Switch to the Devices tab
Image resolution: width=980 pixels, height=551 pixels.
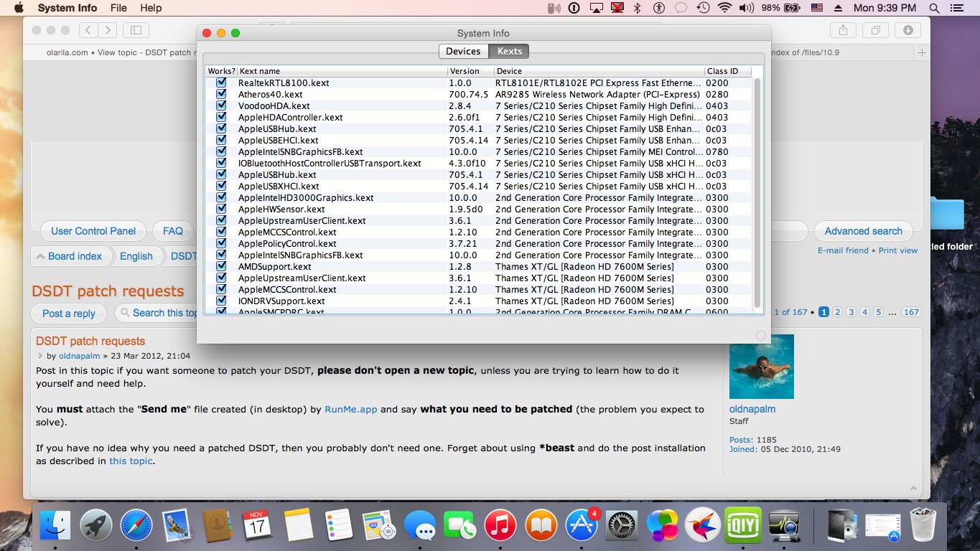[463, 51]
